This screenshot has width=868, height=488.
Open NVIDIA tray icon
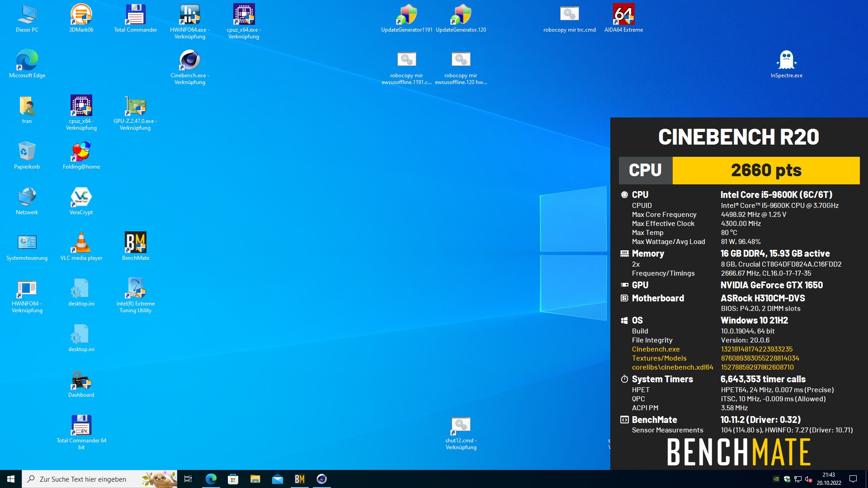(776, 479)
